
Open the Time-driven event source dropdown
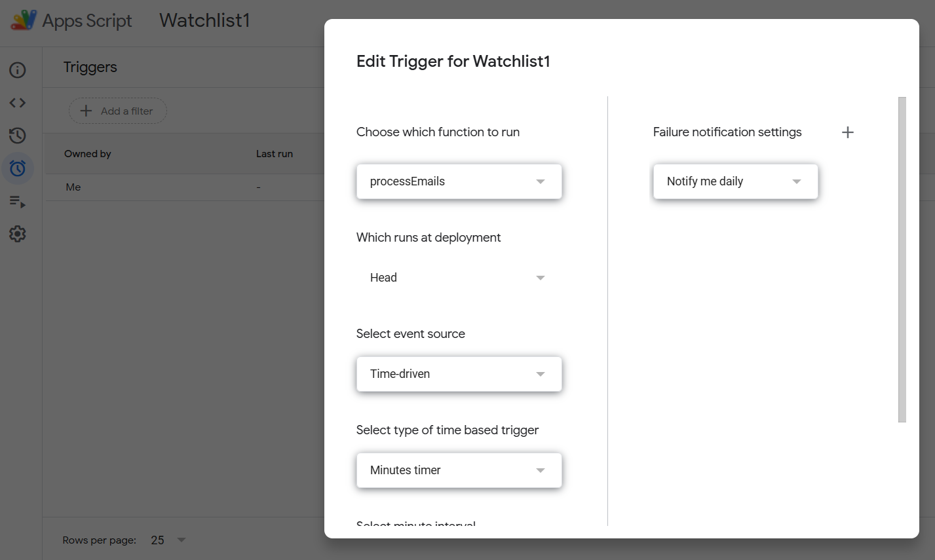click(459, 374)
